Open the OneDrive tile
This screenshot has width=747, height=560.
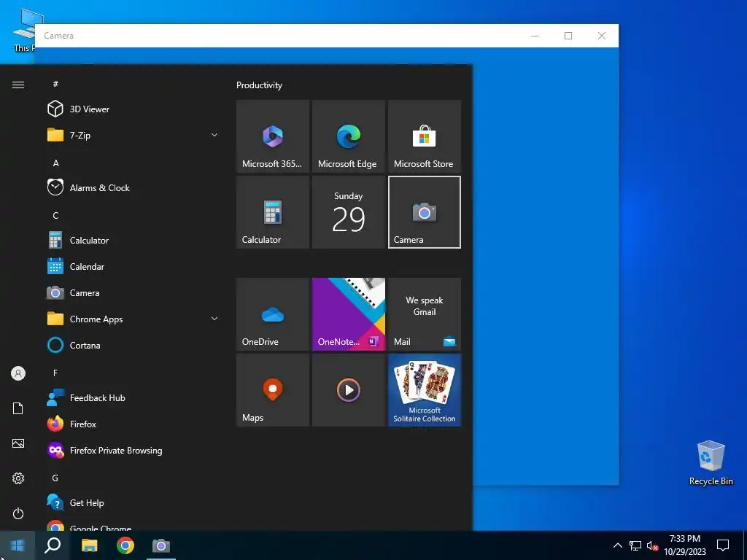click(x=273, y=314)
